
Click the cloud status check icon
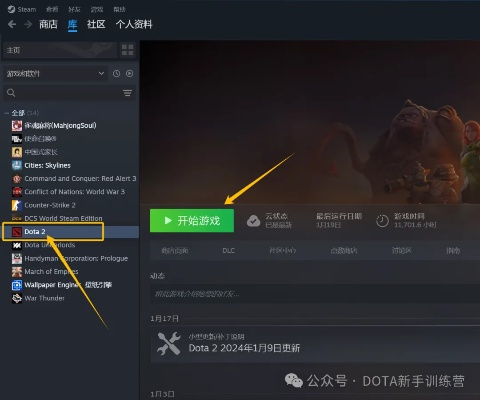click(x=253, y=221)
